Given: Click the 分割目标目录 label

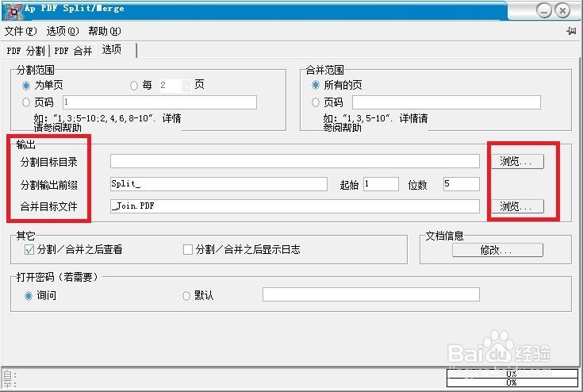Looking at the screenshot, I should coord(48,162).
